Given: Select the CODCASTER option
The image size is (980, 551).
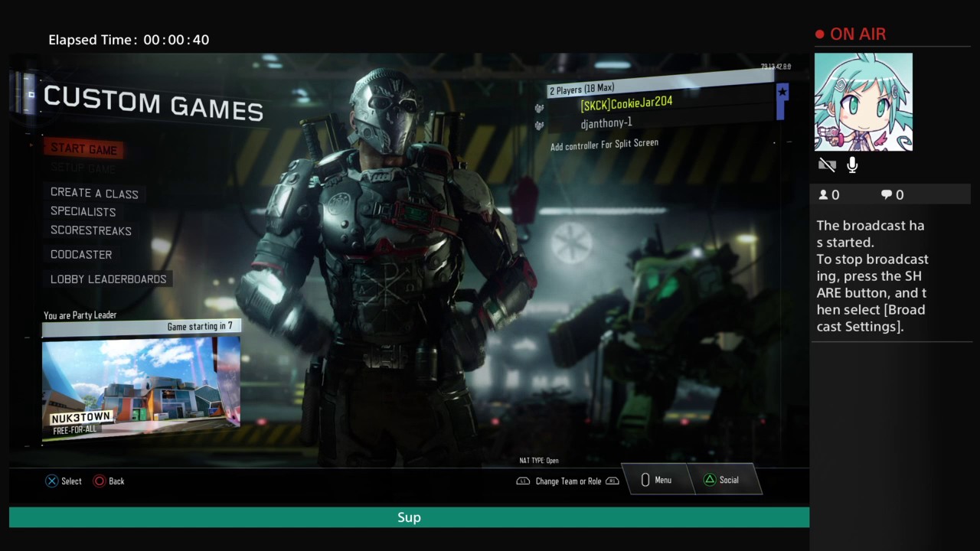Looking at the screenshot, I should coord(81,255).
